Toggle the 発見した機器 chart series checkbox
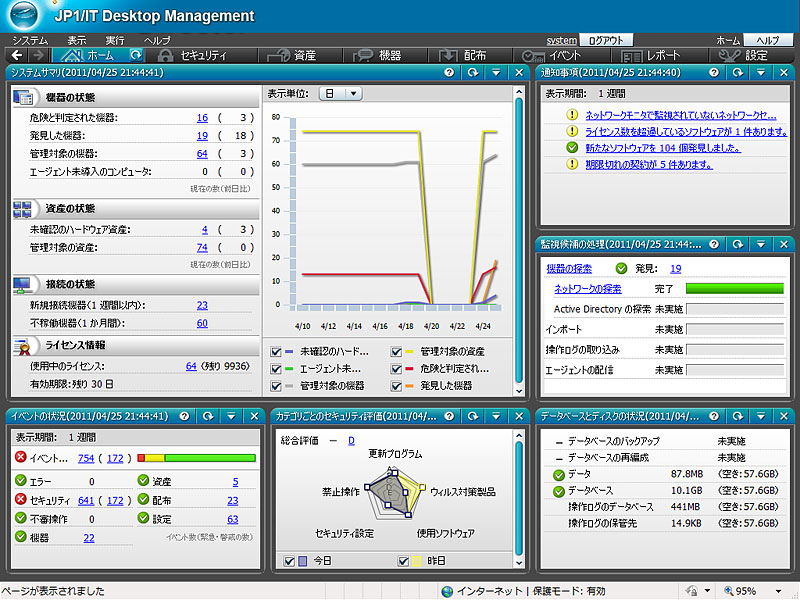Viewport: 800px width, 600px height. tap(397, 386)
